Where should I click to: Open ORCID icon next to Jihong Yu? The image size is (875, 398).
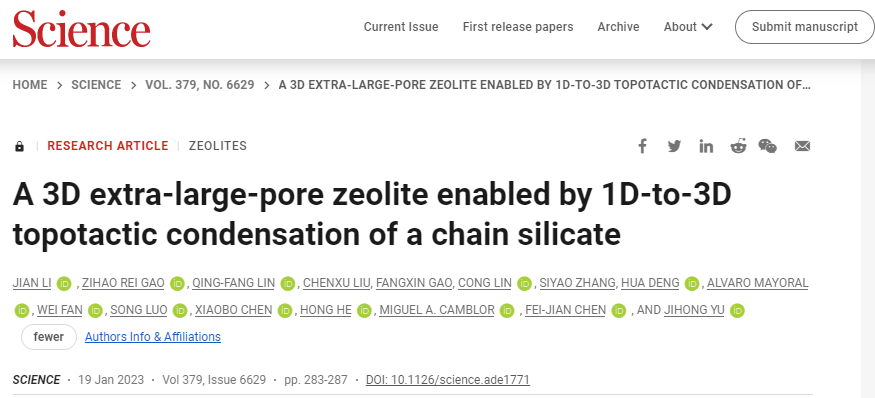(738, 310)
